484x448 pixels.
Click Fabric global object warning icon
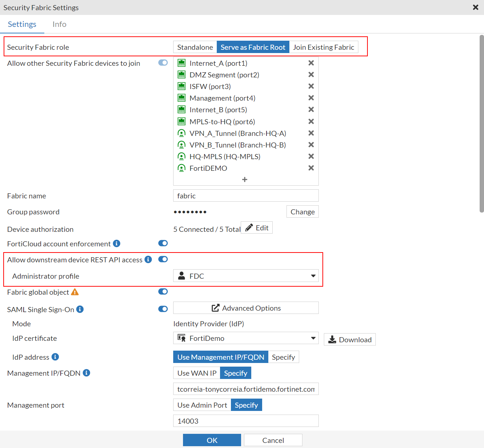(x=75, y=292)
